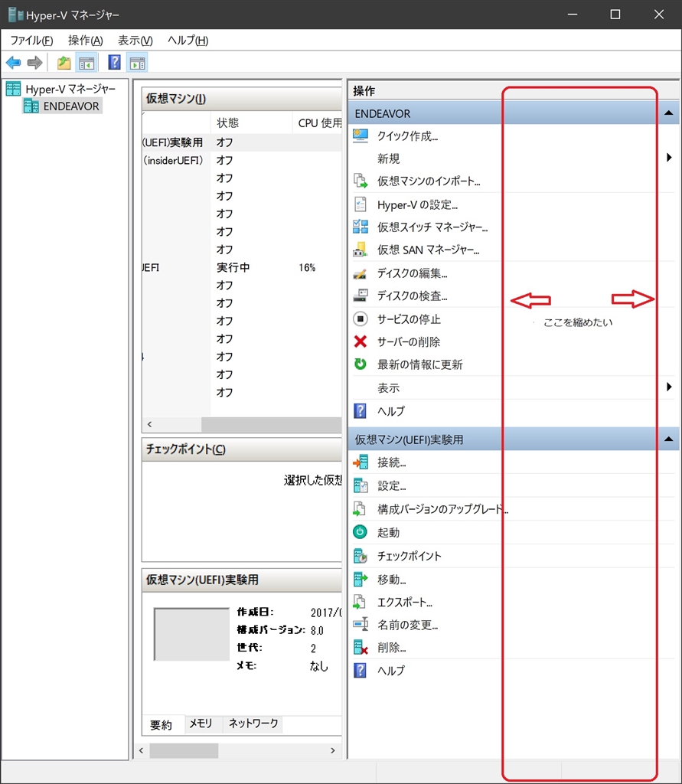Click the Hyper-V の設定... action link
Screen dimensions: 682x784
(x=417, y=204)
